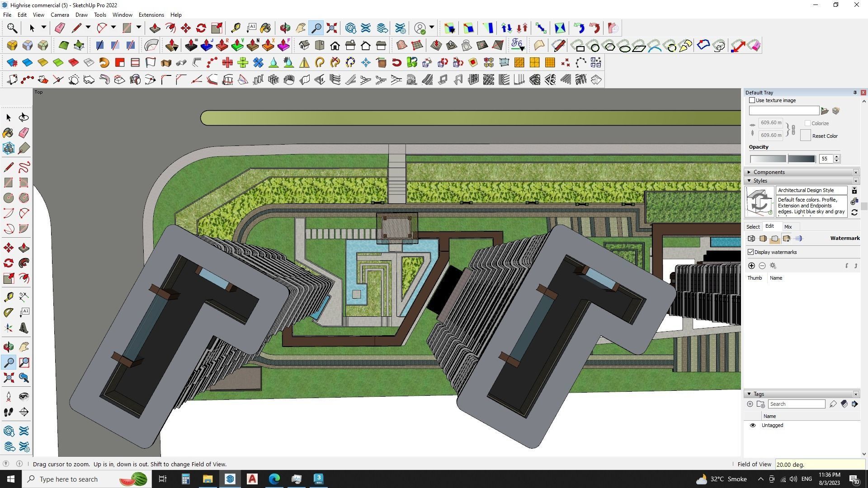Viewport: 868px width, 488px height.
Task: Select the Paint Bucket tool in left toolbar
Action: pos(8,133)
